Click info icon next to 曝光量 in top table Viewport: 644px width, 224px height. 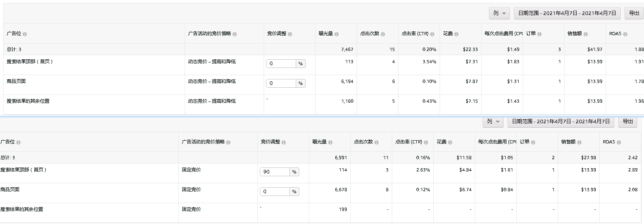point(336,34)
